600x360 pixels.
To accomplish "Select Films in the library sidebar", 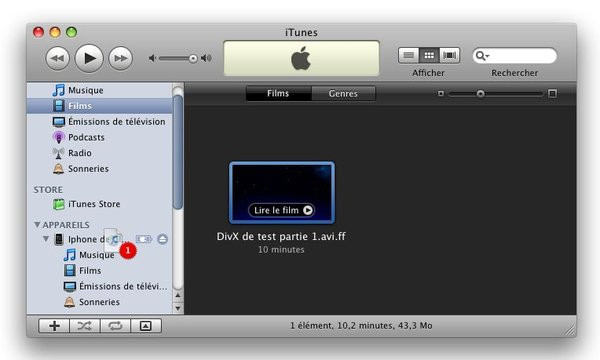I will pos(99,106).
